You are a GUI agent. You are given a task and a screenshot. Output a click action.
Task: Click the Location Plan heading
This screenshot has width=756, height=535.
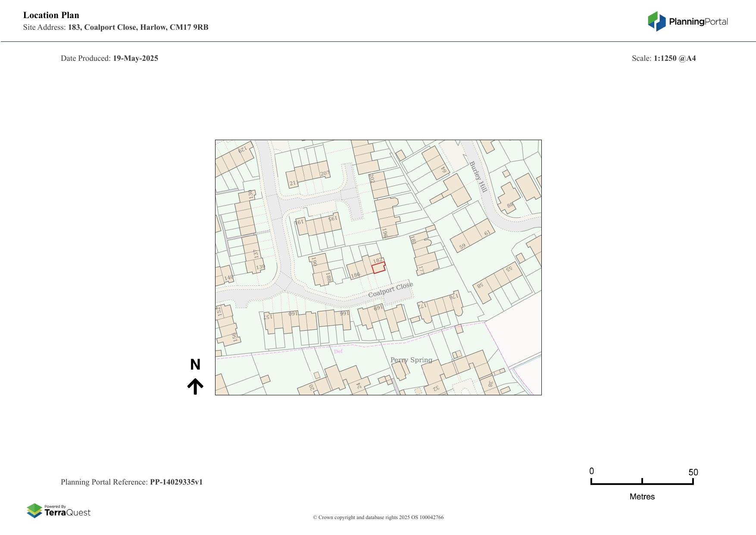pyautogui.click(x=51, y=15)
